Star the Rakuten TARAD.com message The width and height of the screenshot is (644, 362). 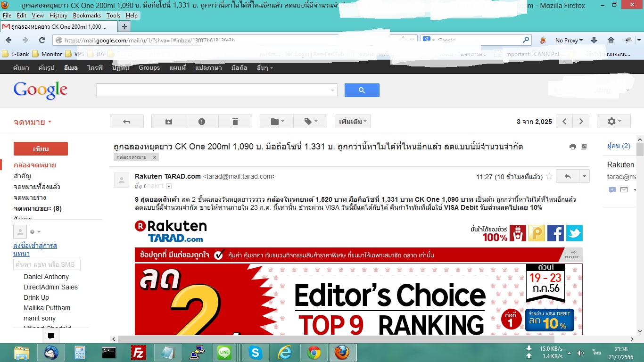tap(549, 177)
